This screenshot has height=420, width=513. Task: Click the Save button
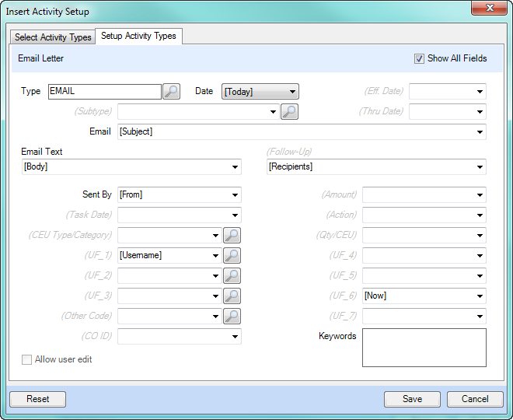[x=412, y=399]
